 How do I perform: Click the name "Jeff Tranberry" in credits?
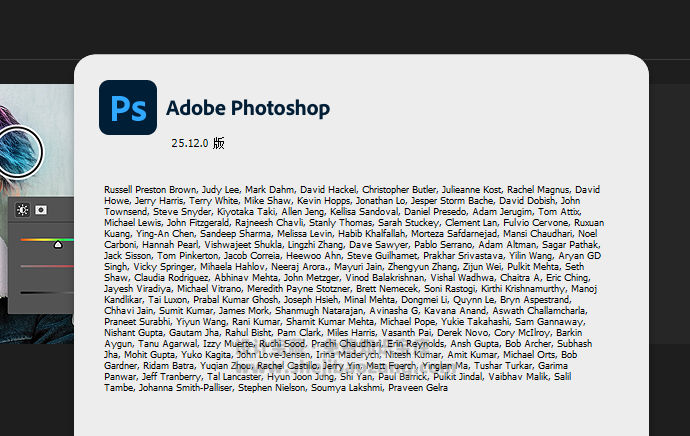click(171, 377)
